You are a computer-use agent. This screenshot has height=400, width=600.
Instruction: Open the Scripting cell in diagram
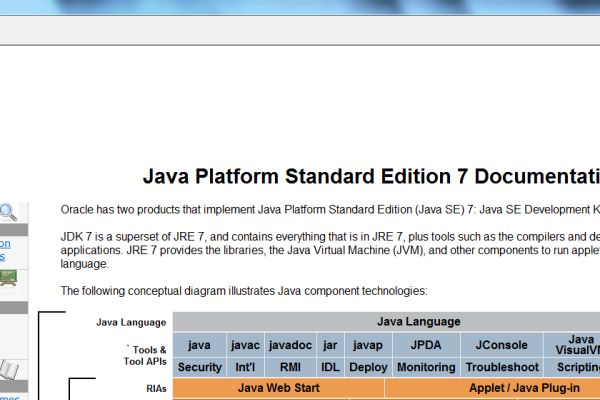click(572, 367)
